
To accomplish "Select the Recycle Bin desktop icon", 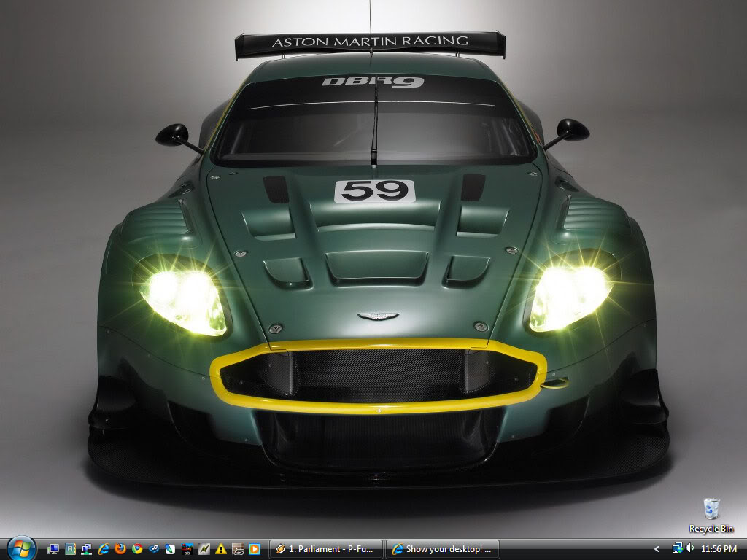I will [711, 516].
